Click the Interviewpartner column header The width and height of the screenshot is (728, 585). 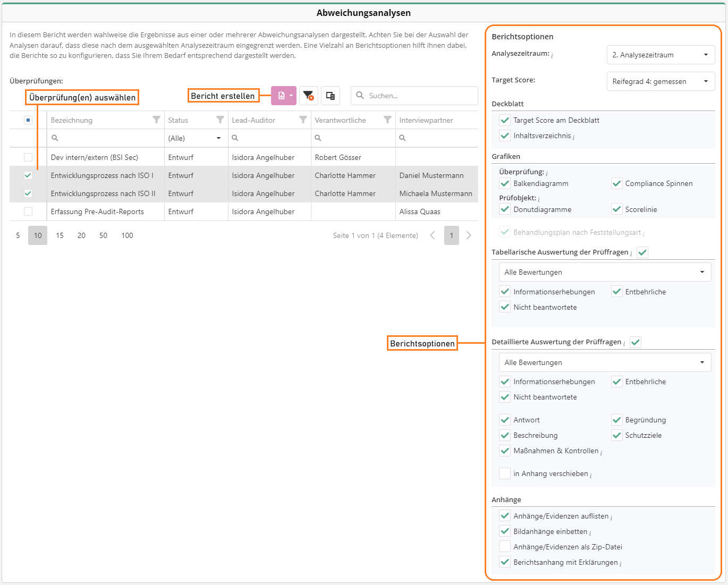(x=426, y=120)
